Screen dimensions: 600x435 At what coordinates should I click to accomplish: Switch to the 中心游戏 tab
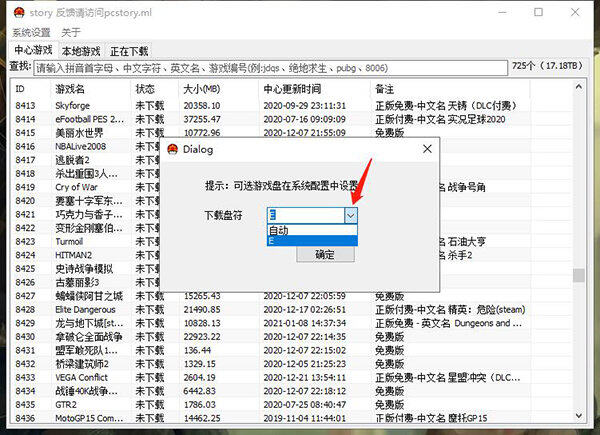34,50
